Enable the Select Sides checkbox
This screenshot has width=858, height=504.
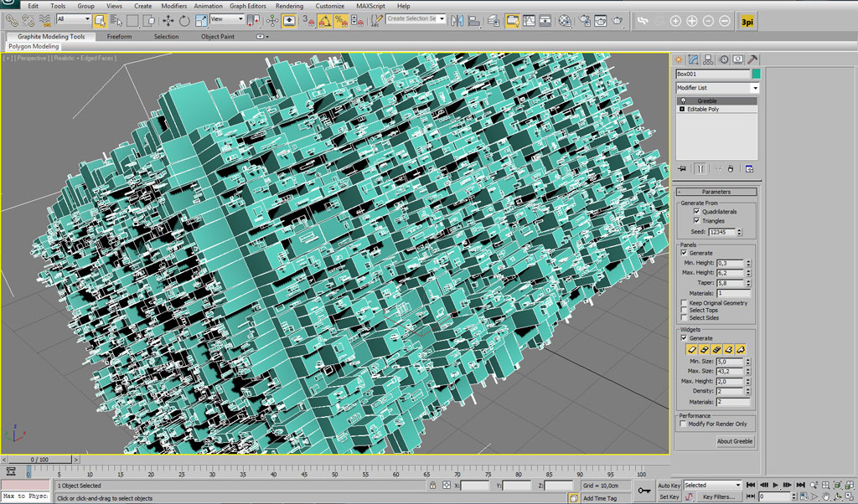(x=684, y=317)
